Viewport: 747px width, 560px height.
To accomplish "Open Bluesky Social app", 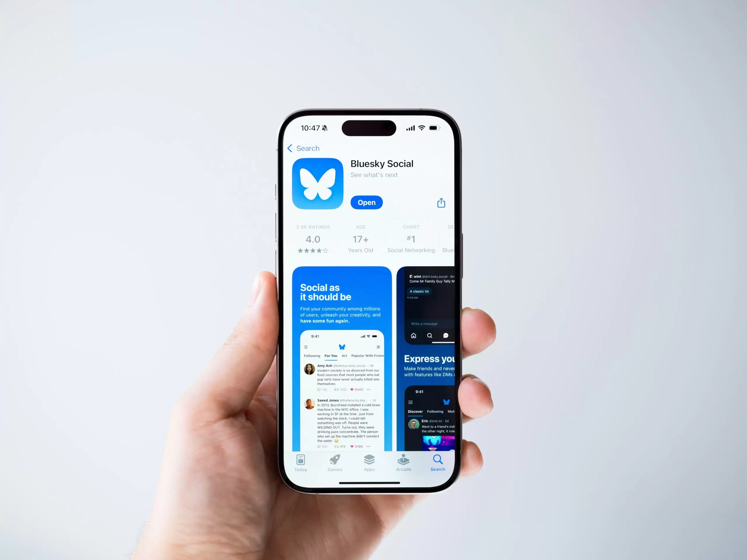I will pos(366,202).
